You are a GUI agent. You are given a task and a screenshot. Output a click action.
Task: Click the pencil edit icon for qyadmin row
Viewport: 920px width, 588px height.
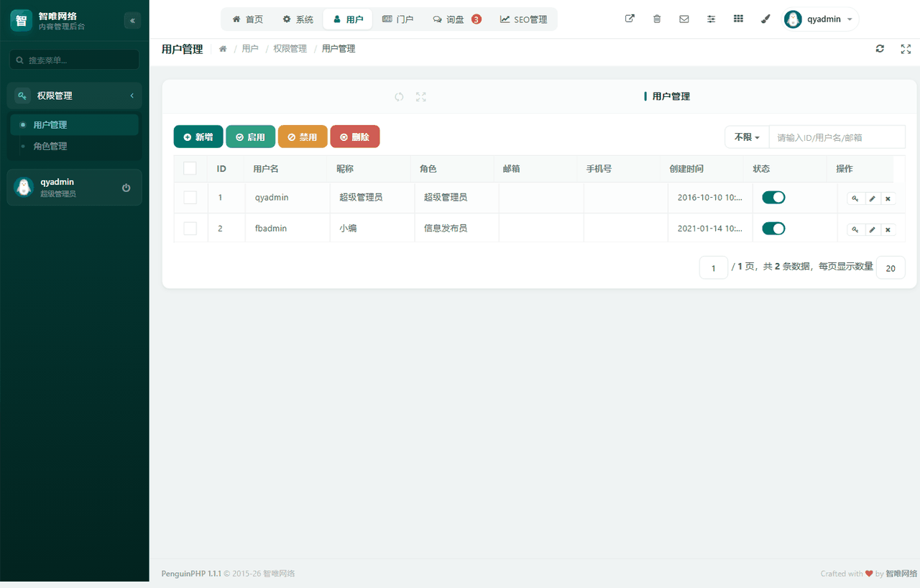pyautogui.click(x=872, y=198)
